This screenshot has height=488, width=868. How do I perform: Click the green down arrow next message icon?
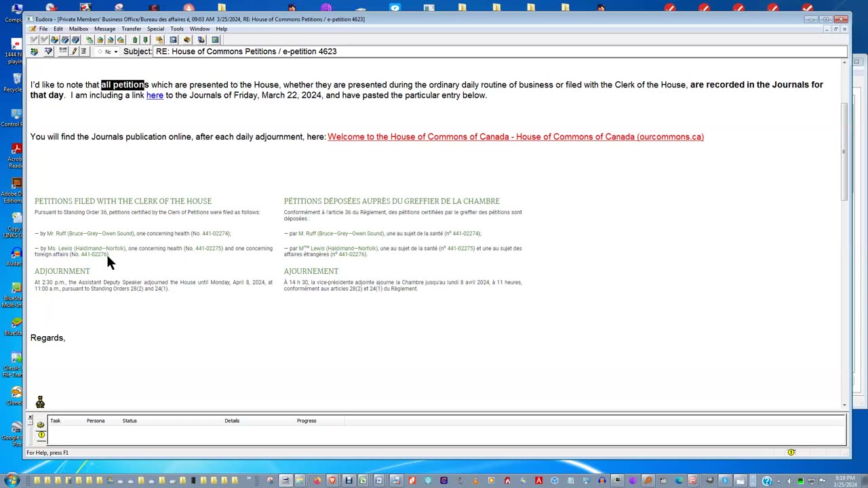coord(145,39)
